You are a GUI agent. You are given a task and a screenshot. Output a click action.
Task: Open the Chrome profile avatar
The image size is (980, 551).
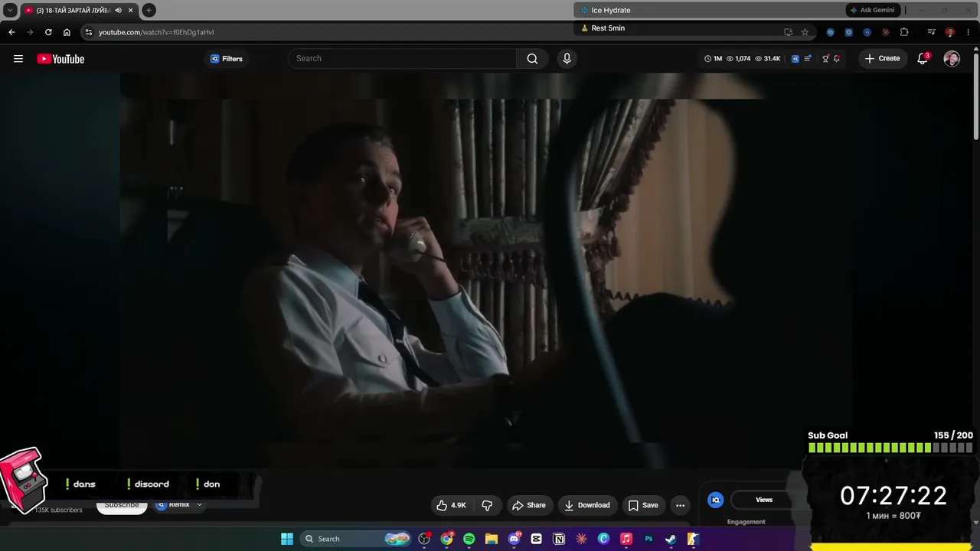[949, 32]
